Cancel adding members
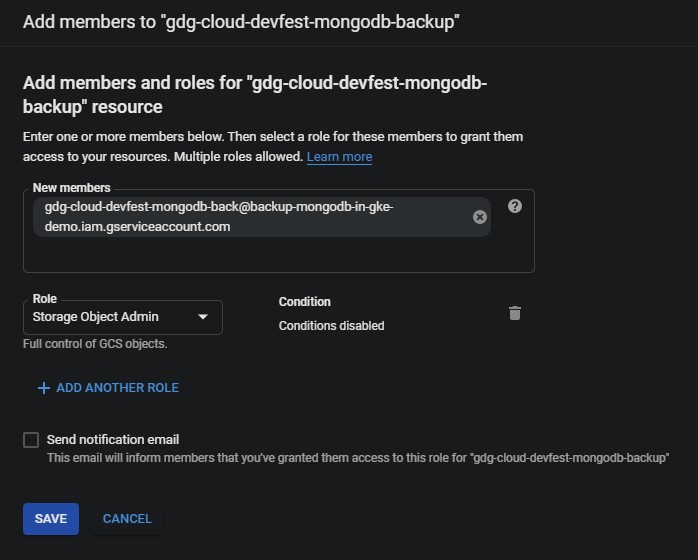 tap(127, 519)
